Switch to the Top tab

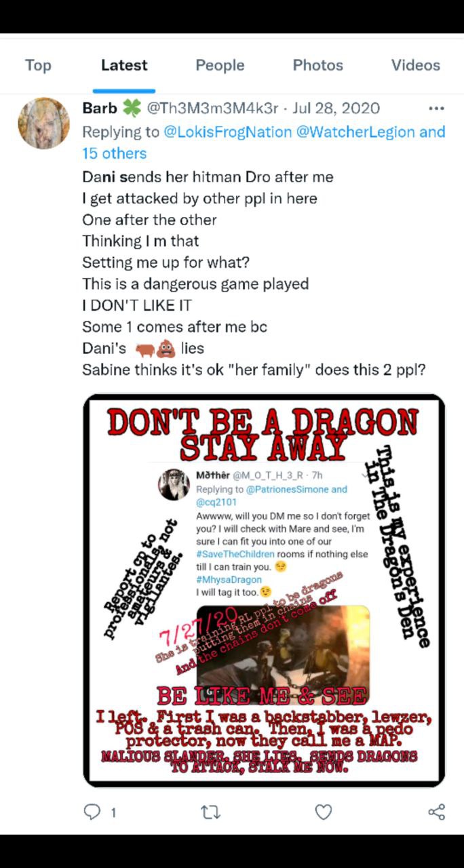click(x=38, y=65)
